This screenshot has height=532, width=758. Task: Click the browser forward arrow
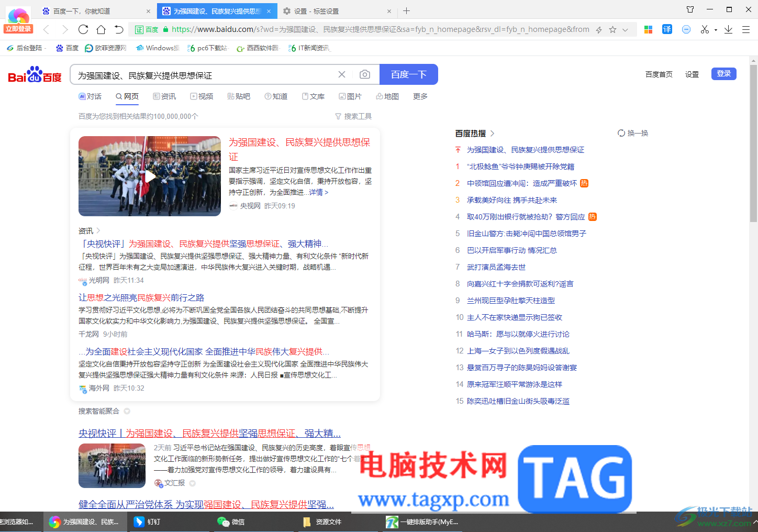tap(64, 29)
